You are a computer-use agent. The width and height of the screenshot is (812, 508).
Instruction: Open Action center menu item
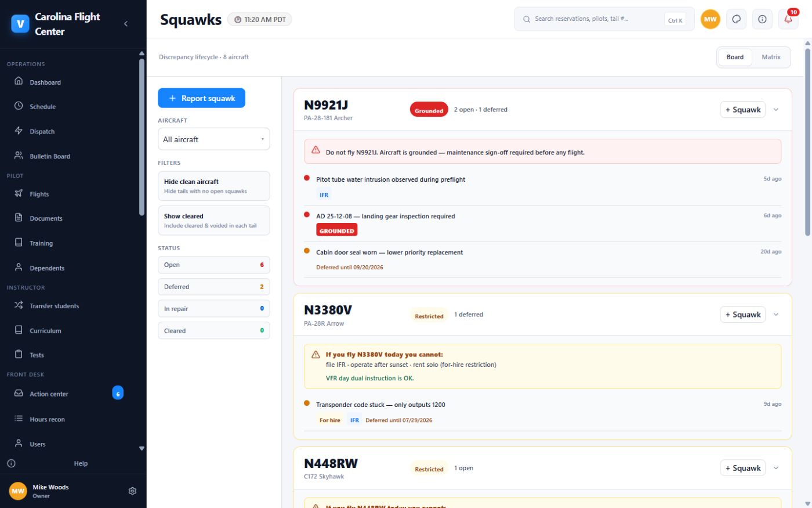click(x=68, y=394)
